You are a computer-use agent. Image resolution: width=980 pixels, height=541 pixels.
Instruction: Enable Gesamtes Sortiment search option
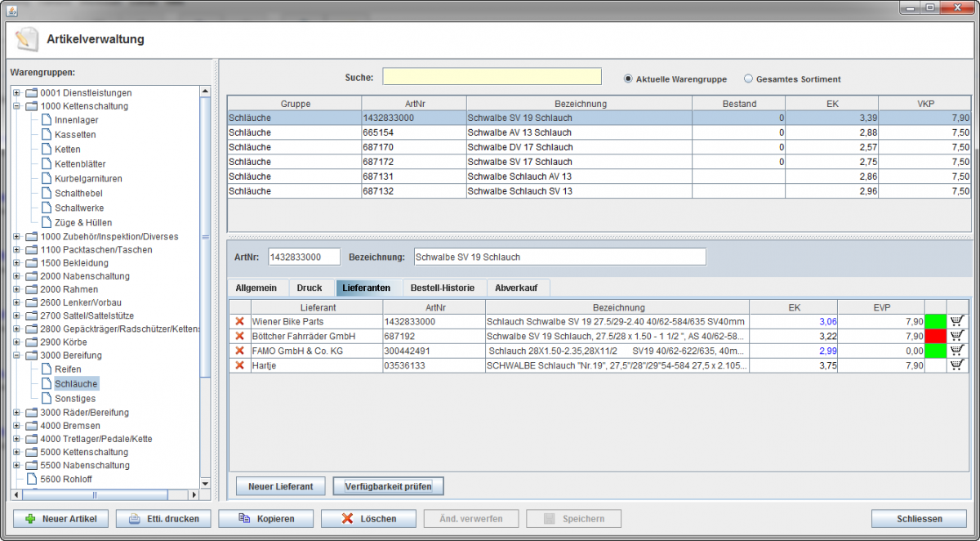pos(748,79)
